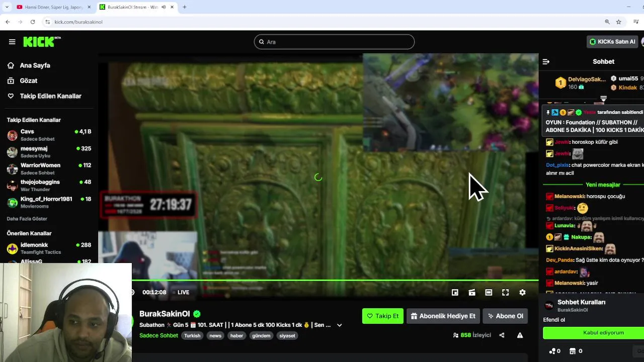644x362 pixels.
Task: Open DelviagoSak... top gifter profile
Action: coord(587,79)
